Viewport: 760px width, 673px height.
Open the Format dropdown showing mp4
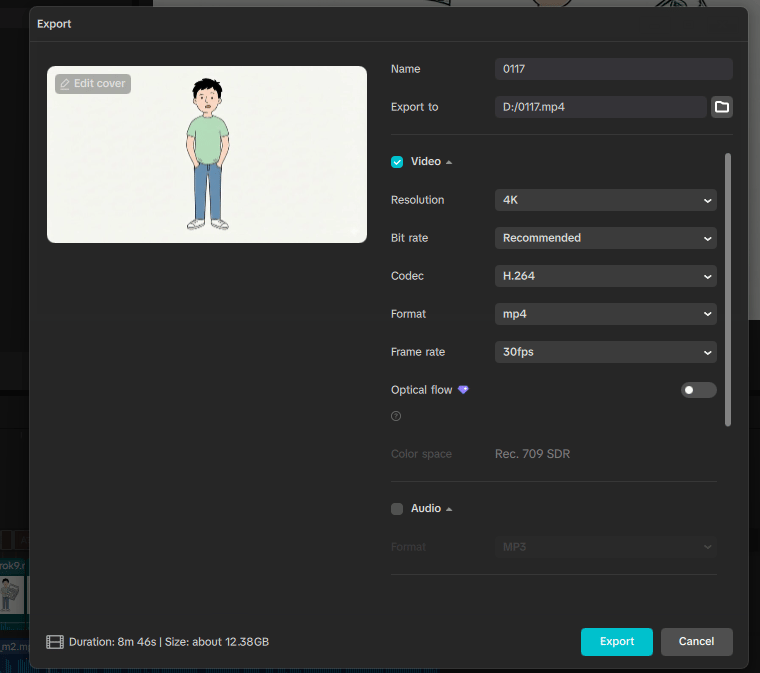(x=605, y=314)
